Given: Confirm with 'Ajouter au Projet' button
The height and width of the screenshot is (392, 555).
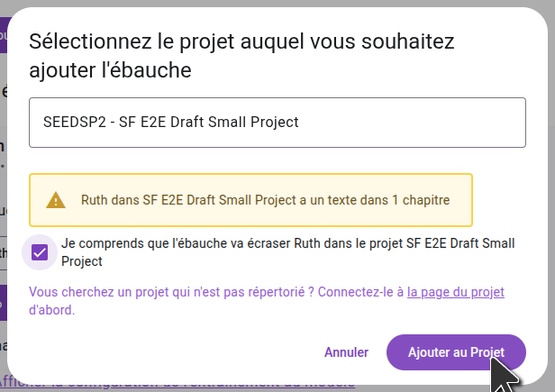Looking at the screenshot, I should coord(455,351).
